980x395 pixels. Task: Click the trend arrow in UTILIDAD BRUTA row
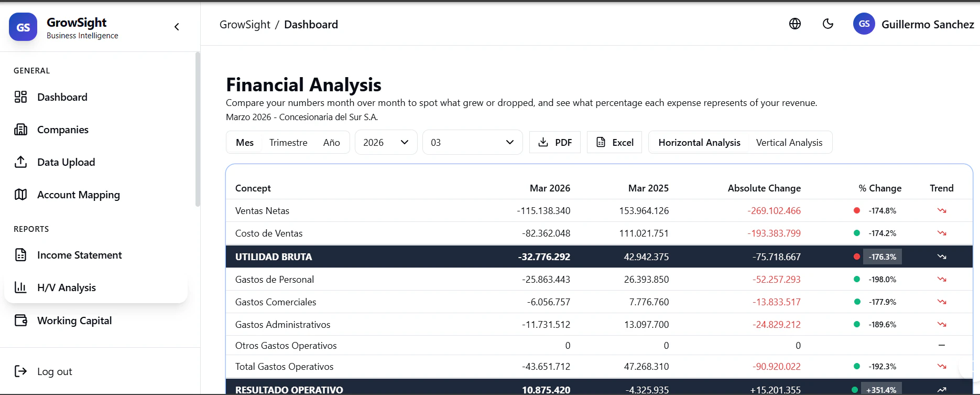click(942, 257)
